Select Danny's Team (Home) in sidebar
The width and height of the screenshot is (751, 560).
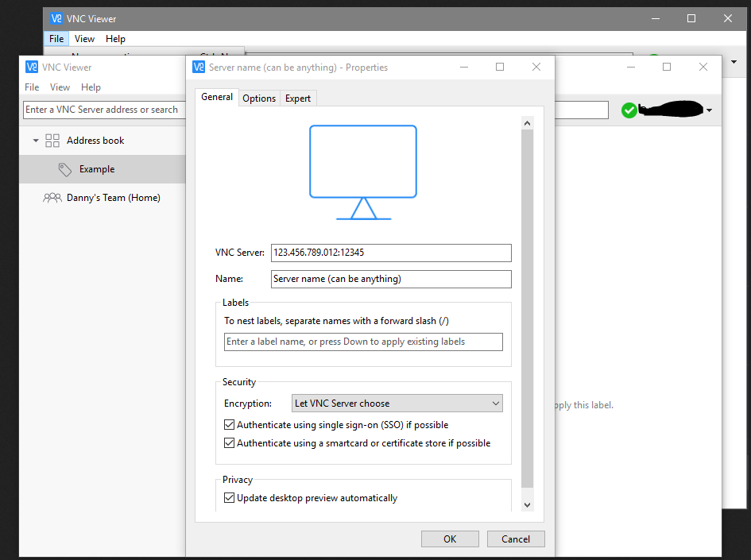coord(103,198)
